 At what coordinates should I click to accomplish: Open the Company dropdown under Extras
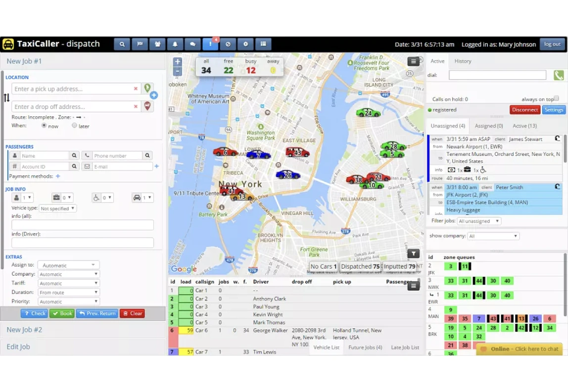click(x=68, y=274)
